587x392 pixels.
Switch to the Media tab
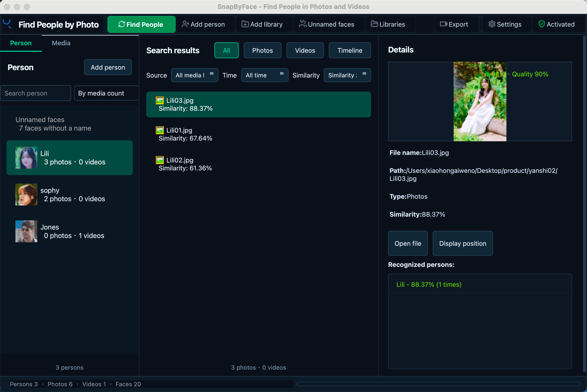(x=61, y=43)
